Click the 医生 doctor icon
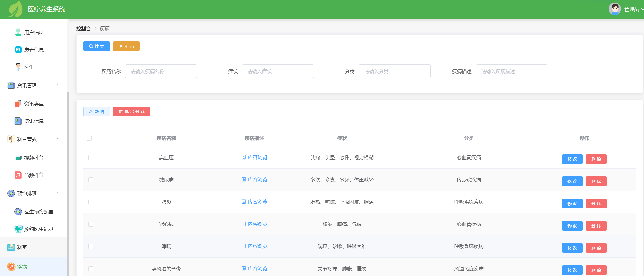 18,67
